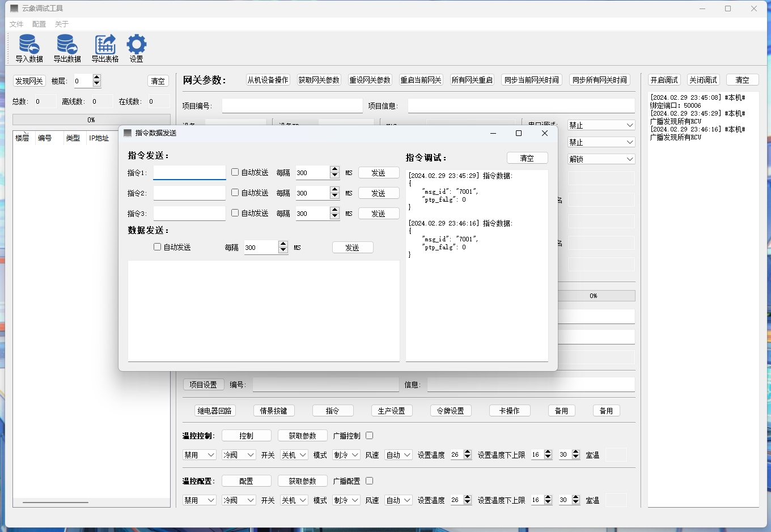771x532 pixels.
Task: Click 发送 in the 数据发送 section
Action: [353, 248]
